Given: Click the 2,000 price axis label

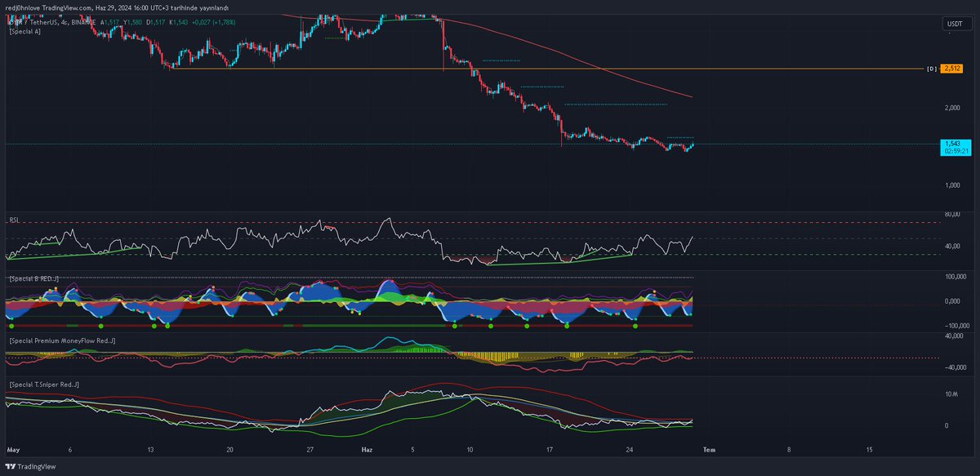Looking at the screenshot, I should click(x=951, y=108).
